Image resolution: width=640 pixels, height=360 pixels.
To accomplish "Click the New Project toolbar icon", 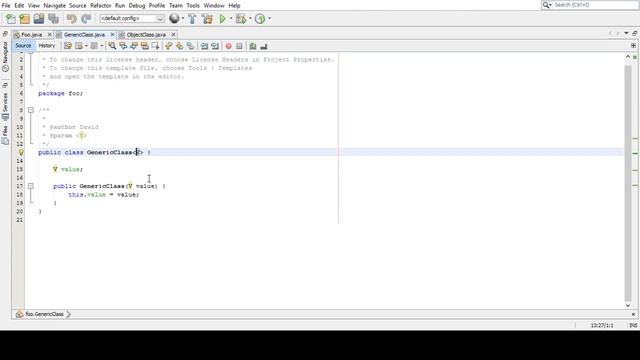I will coord(25,19).
